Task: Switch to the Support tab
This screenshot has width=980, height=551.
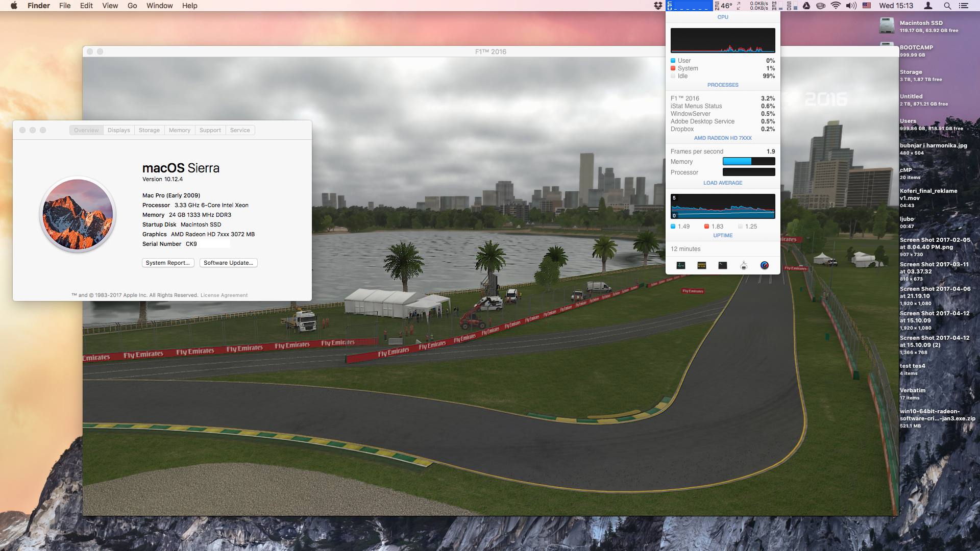Action: click(x=210, y=130)
